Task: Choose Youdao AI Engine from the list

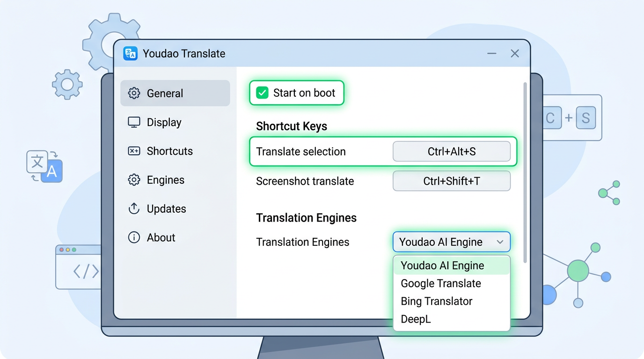Action: [x=452, y=266]
